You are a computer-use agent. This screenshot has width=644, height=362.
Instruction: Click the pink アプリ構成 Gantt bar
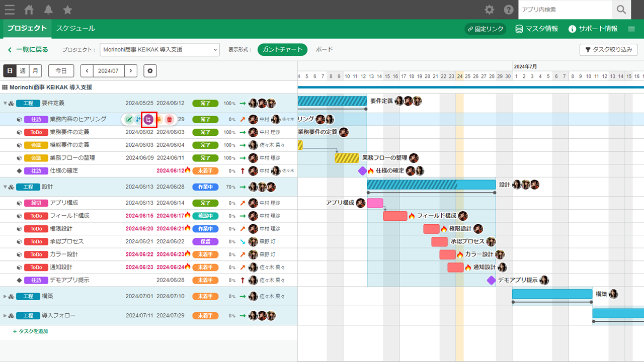coord(375,203)
